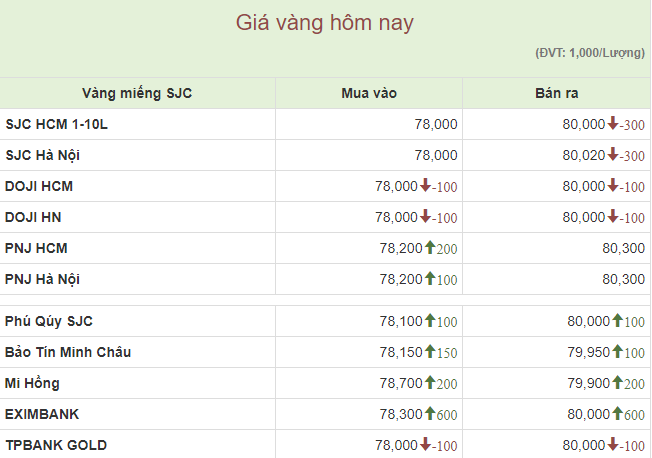Click the red down arrow in DOJI HCM buying price
This screenshot has height=458, width=652.
click(425, 186)
